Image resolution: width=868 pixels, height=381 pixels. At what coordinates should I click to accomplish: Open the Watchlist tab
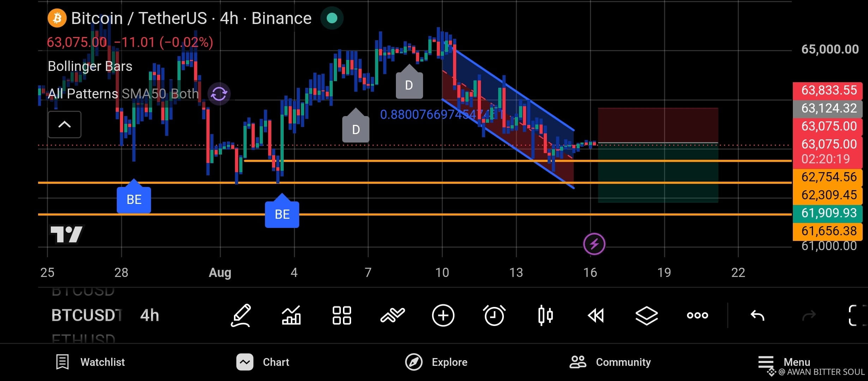91,362
